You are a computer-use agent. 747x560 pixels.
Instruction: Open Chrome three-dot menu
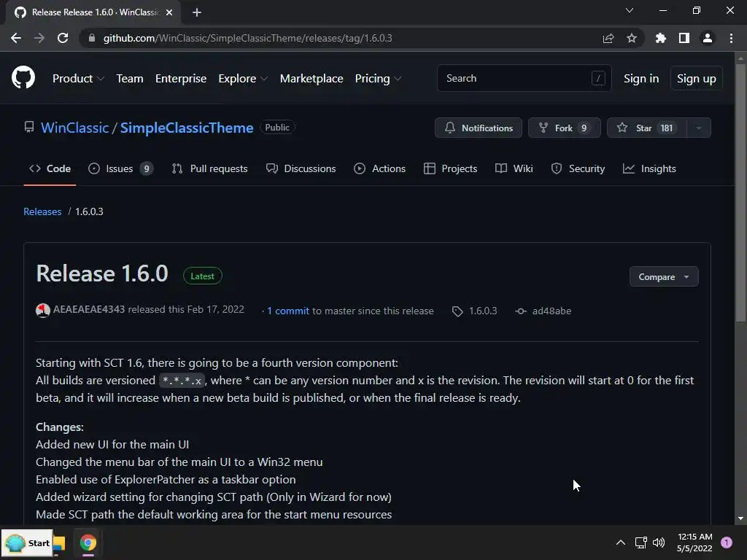[x=731, y=38]
